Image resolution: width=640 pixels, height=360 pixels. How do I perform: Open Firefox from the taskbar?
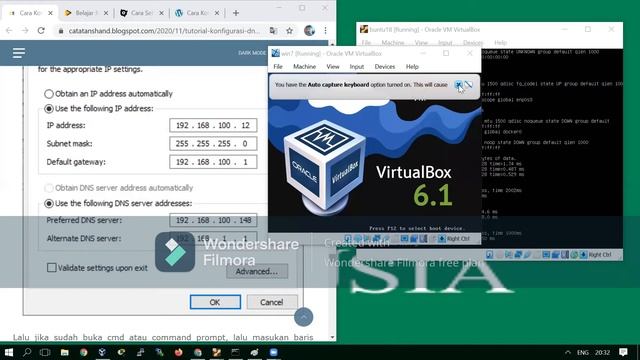(x=178, y=352)
